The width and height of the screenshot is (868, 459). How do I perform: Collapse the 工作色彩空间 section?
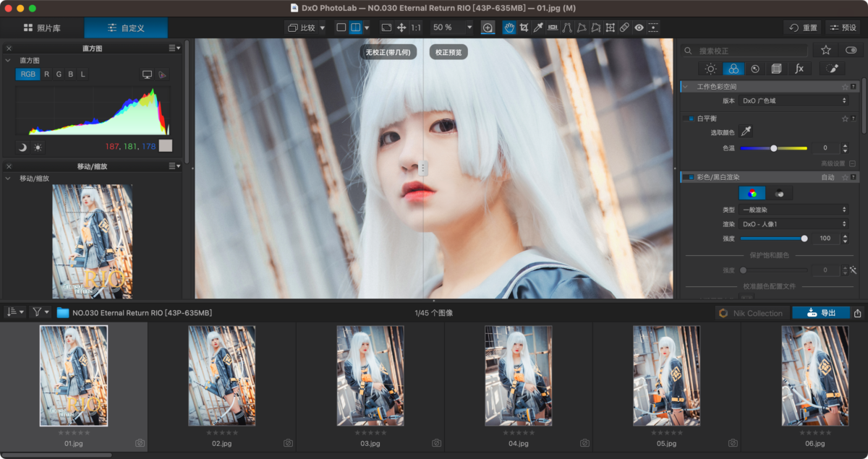686,87
